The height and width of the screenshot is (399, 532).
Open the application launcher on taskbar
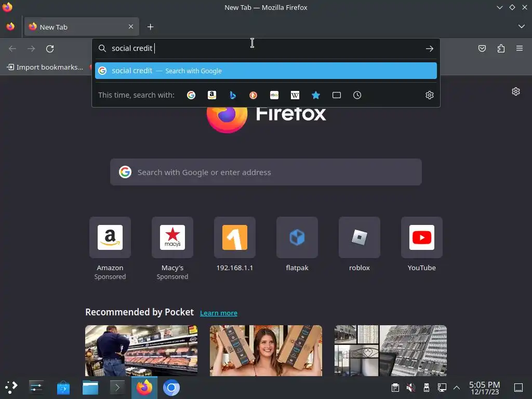(x=11, y=387)
